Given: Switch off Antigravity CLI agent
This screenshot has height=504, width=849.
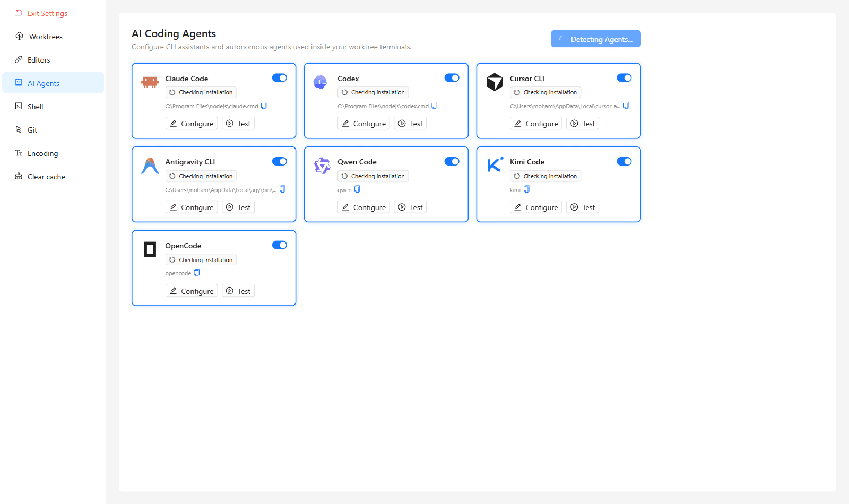Looking at the screenshot, I should point(280,161).
